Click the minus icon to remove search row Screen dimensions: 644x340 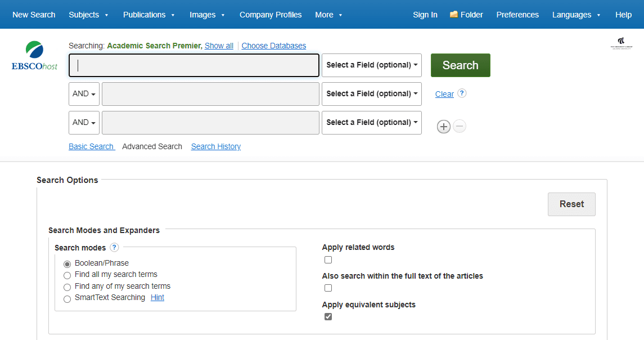460,127
